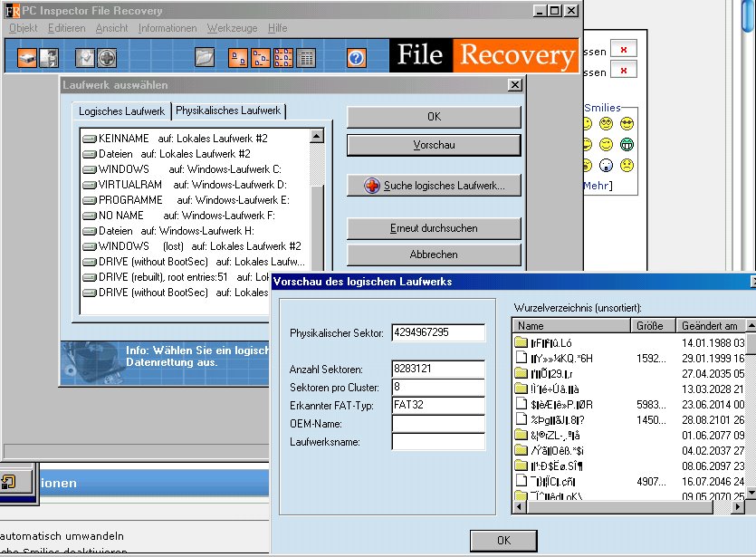Click the Sektoren pro Cluster field
Image resolution: width=756 pixels, height=557 pixels.
tap(438, 387)
